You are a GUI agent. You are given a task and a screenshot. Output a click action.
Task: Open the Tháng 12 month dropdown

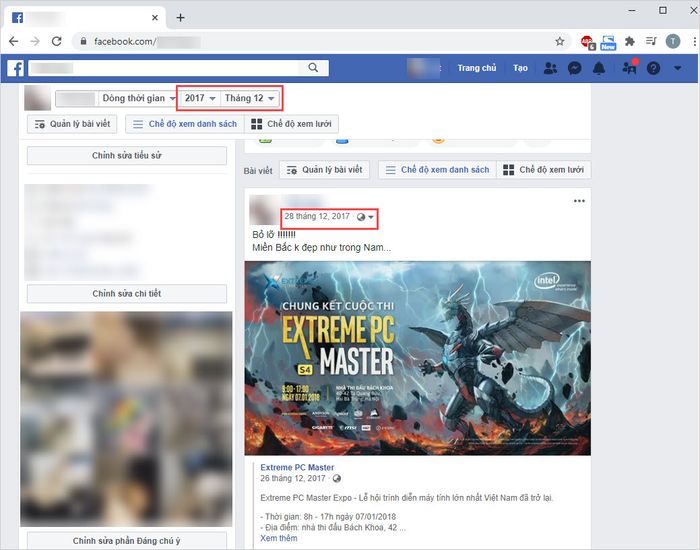pos(250,98)
